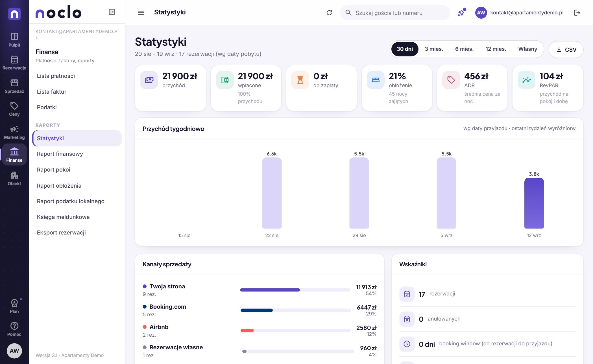Image resolution: width=593 pixels, height=364 pixels.
Task: Open Pulpit dashboard in left rail
Action: click(x=14, y=40)
